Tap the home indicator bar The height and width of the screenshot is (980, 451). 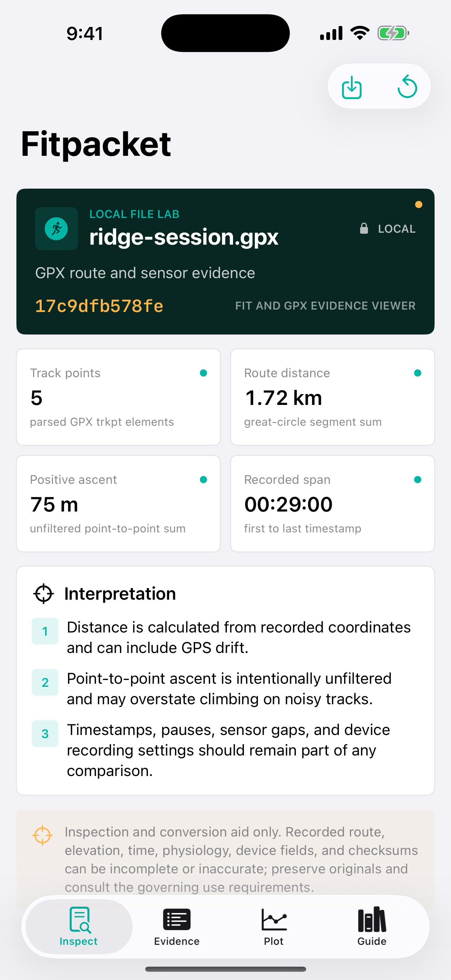click(225, 969)
